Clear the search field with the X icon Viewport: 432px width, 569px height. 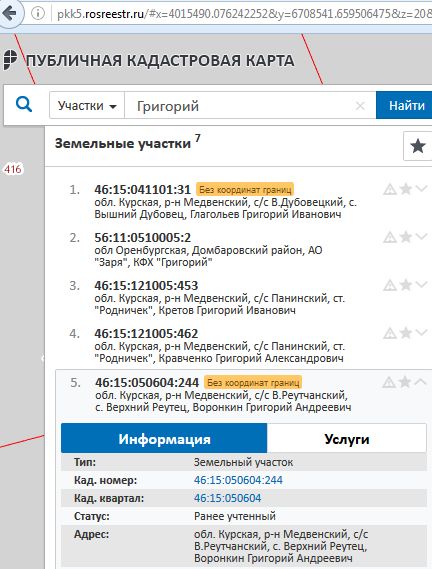coord(360,106)
